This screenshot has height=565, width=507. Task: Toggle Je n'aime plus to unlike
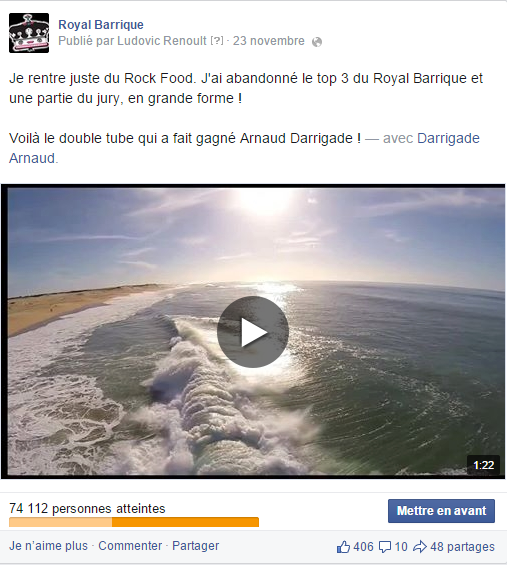point(48,546)
